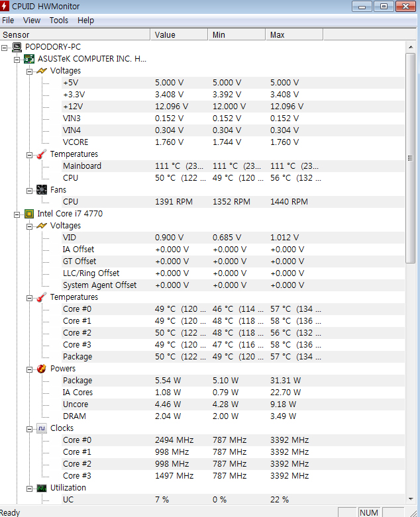Collapse the Powers section
This screenshot has height=517, width=420.
pyautogui.click(x=29, y=369)
